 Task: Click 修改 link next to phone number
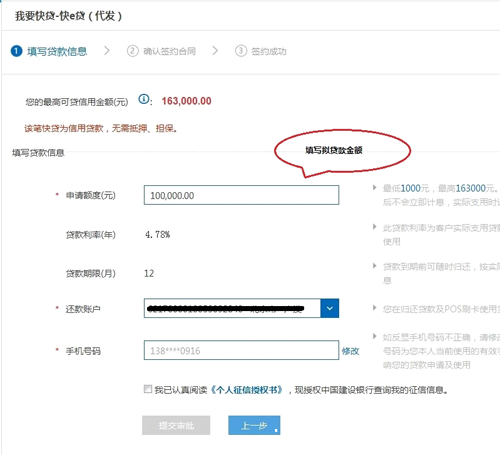pos(350,351)
